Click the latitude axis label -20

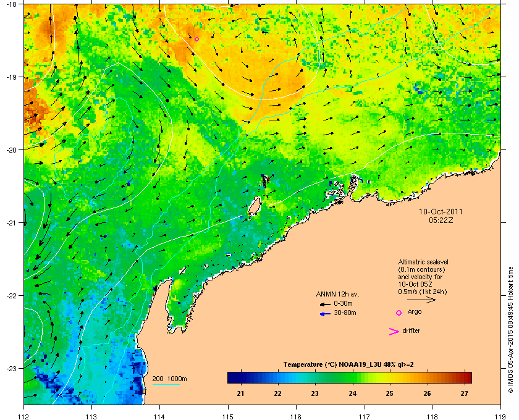coord(11,150)
